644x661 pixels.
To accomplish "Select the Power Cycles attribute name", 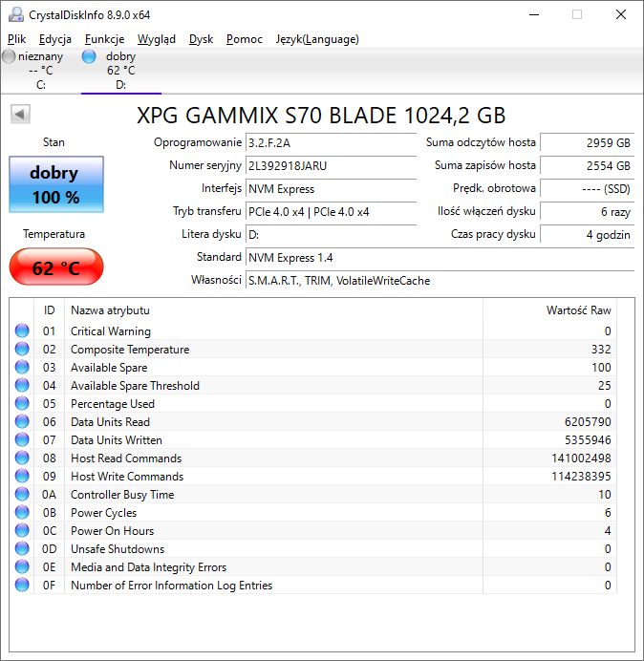I will [104, 513].
